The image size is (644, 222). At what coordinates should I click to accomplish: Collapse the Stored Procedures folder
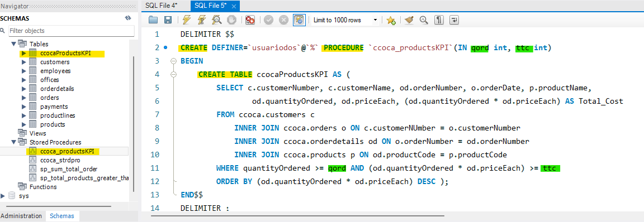tap(14, 142)
